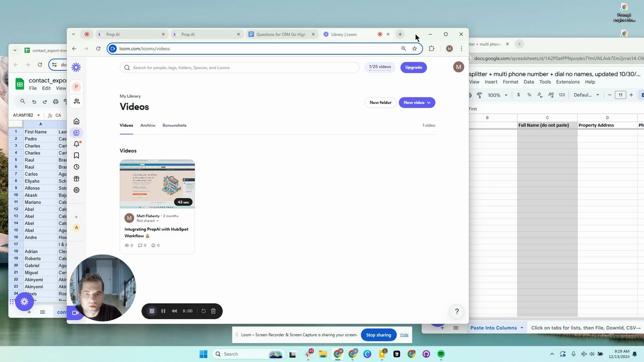Click the undo icon in contact_export sheet
The image size is (644, 362).
pyautogui.click(x=34, y=102)
